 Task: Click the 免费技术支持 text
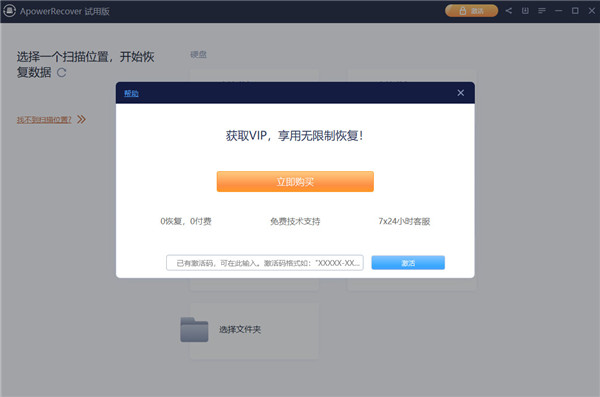(295, 221)
